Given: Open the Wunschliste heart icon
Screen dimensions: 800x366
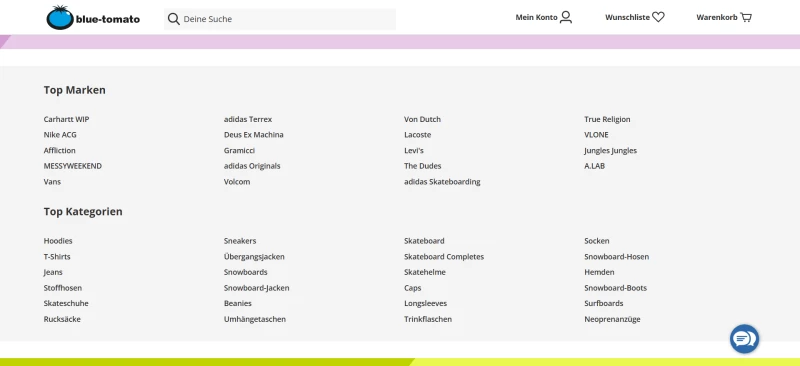Looking at the screenshot, I should coord(659,17).
